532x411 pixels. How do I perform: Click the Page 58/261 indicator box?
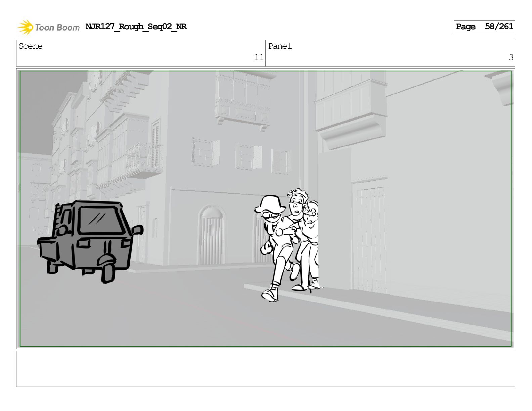pyautogui.click(x=484, y=27)
